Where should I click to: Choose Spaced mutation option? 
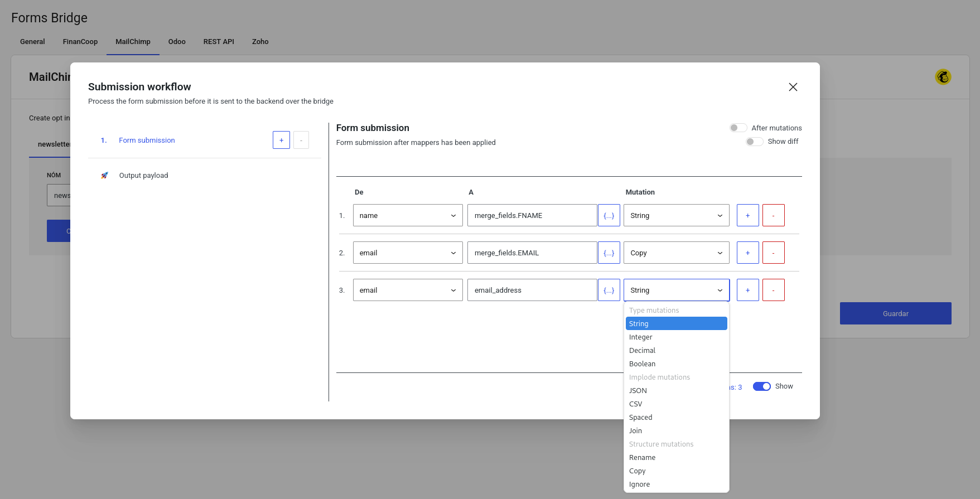(676, 417)
